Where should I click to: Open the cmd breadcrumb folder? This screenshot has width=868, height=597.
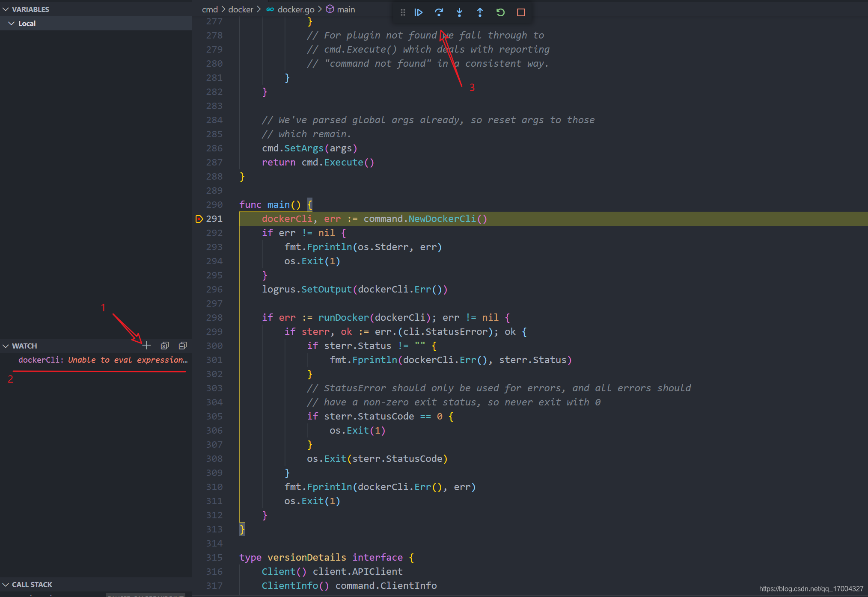[x=210, y=9]
